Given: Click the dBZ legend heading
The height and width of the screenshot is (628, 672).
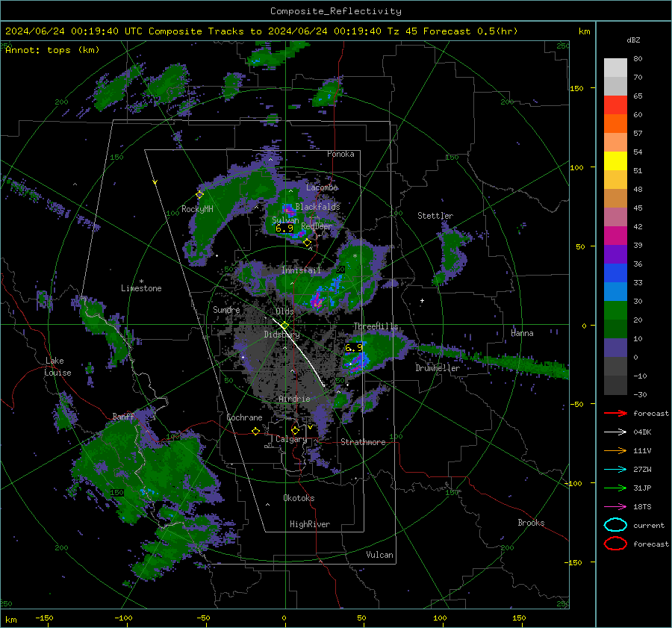Looking at the screenshot, I should click(x=633, y=40).
